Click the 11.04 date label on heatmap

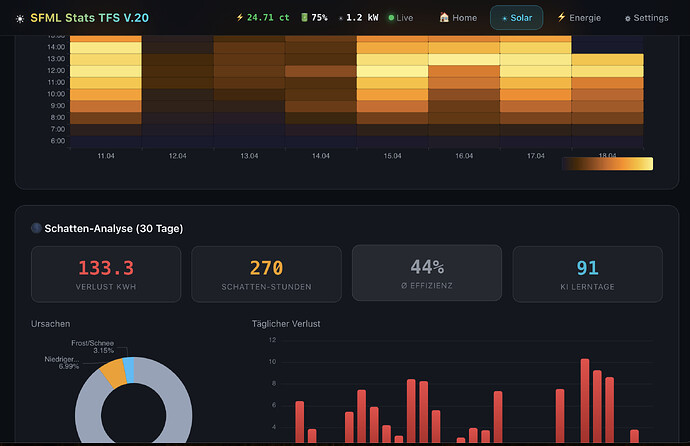106,156
